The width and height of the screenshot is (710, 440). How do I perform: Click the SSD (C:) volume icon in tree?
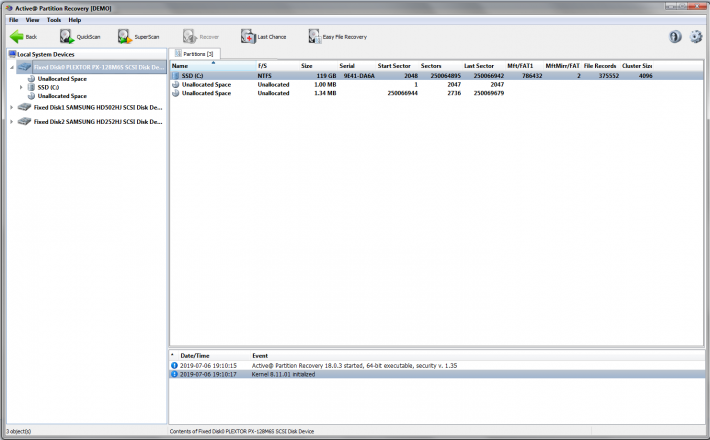(31, 87)
